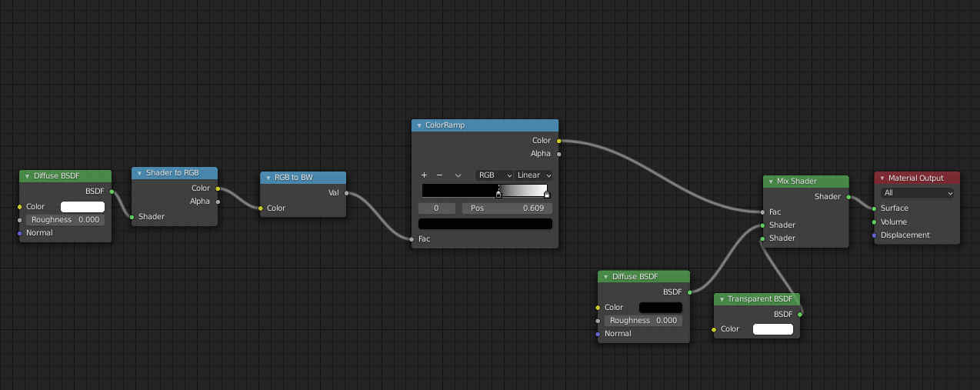This screenshot has width=980, height=390.
Task: Click ColorRamp Fac input socket
Action: [x=412, y=239]
